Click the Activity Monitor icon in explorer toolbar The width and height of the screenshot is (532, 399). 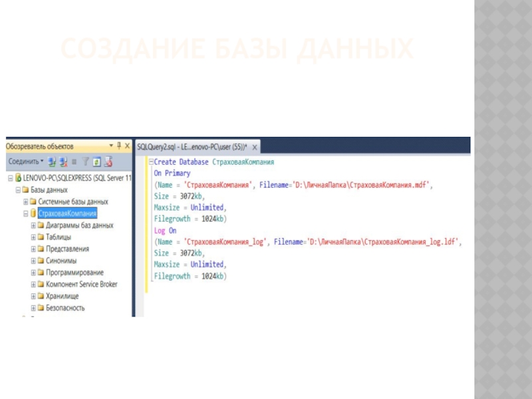(x=108, y=162)
